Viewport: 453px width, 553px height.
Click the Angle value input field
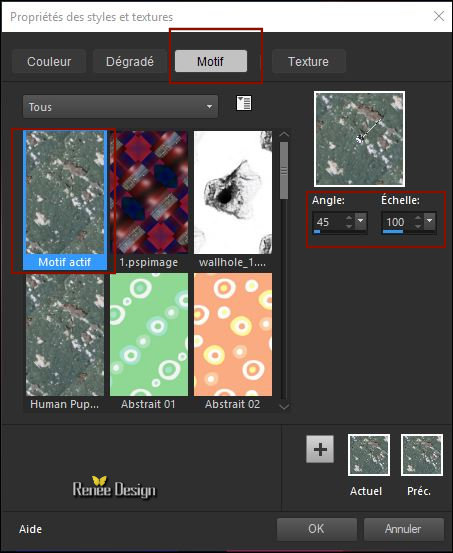(329, 222)
